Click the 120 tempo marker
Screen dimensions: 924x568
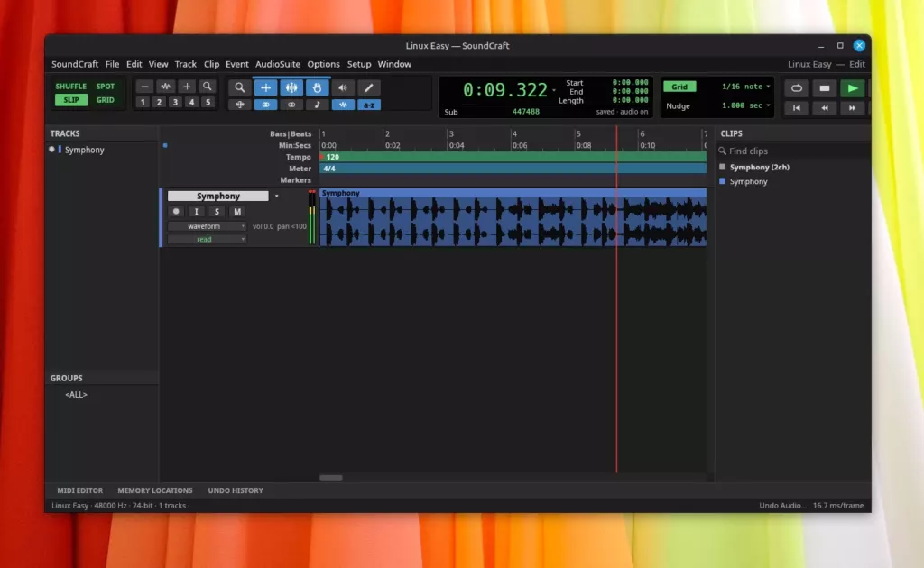click(332, 157)
